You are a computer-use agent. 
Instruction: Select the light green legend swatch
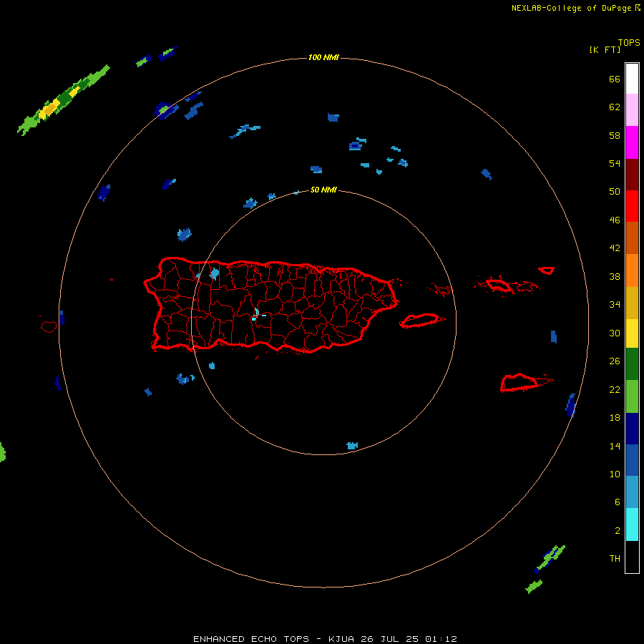[632, 396]
